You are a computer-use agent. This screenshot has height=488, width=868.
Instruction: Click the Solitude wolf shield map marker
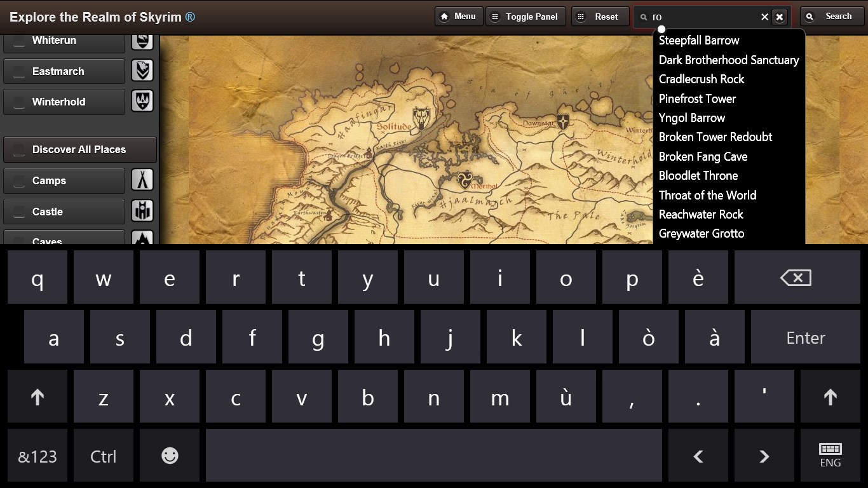pos(421,118)
